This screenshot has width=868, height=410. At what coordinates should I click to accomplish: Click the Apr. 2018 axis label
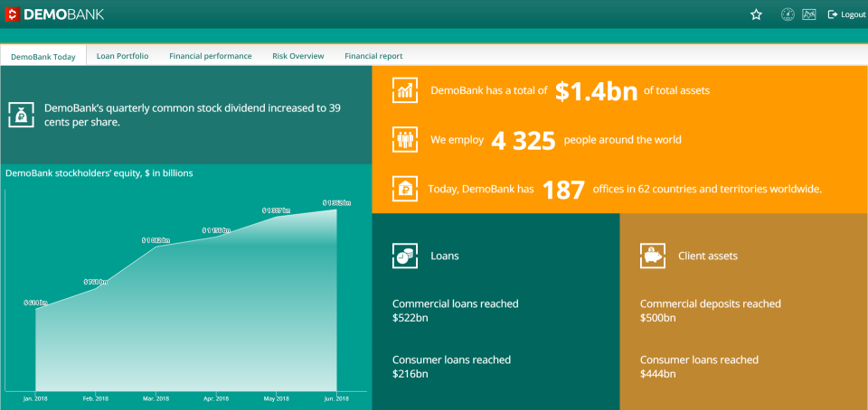tap(216, 398)
